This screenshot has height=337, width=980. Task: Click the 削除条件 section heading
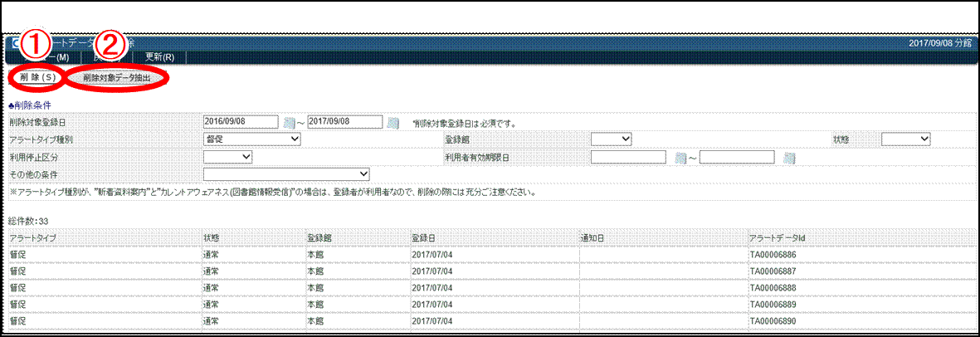point(30,105)
